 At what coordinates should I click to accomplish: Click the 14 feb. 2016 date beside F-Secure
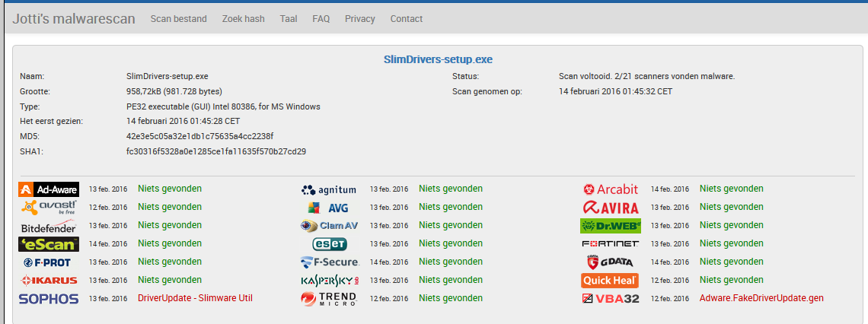coord(389,262)
